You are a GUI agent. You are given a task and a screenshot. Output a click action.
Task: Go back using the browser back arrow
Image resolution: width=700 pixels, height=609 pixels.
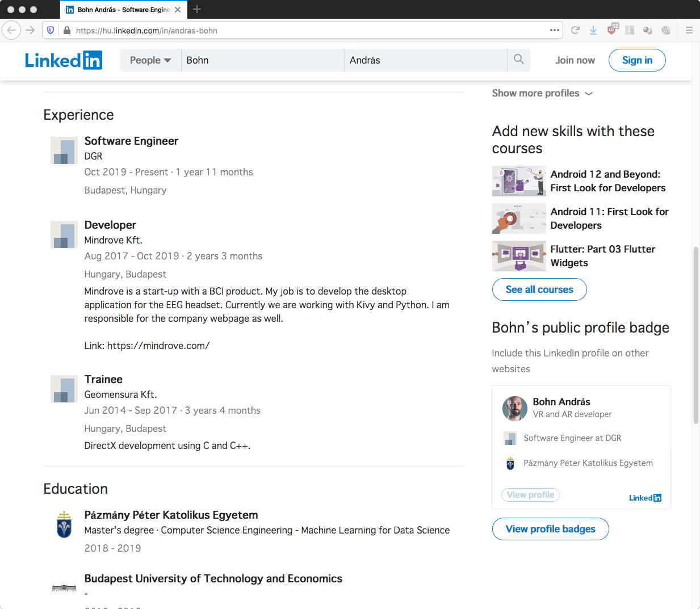(x=11, y=30)
